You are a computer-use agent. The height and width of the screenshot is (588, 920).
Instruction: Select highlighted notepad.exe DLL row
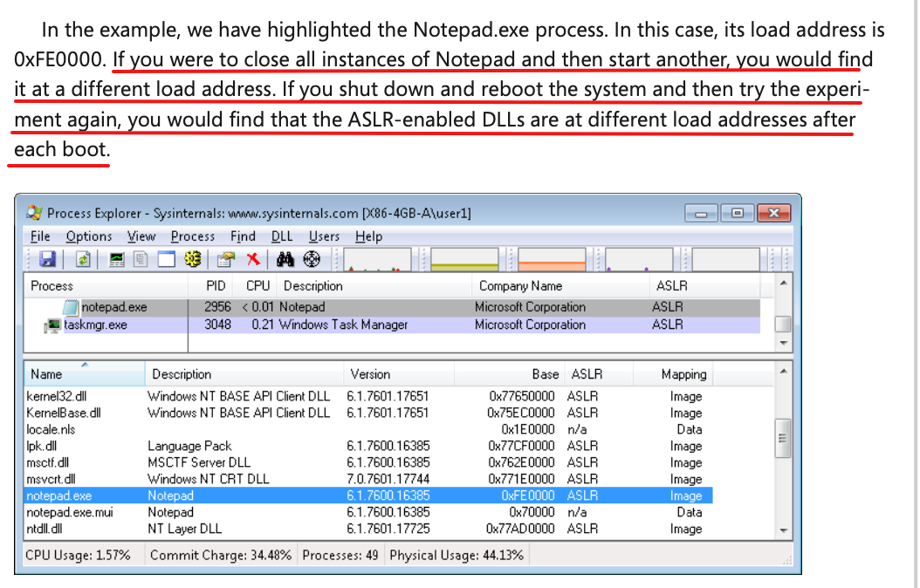[x=368, y=496]
